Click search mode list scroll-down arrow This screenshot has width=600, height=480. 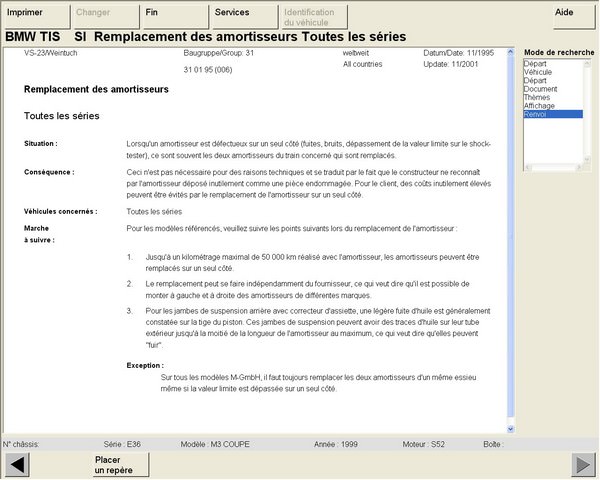[x=587, y=159]
